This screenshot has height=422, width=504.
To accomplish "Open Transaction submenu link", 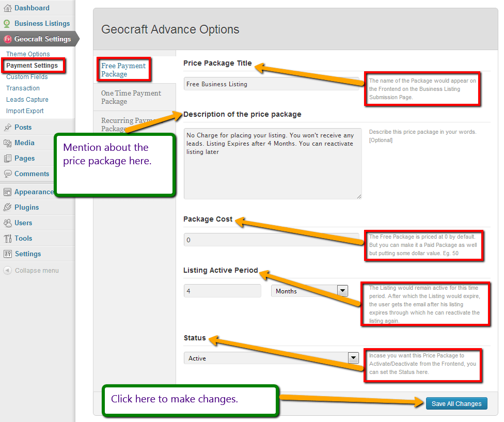I will pyautogui.click(x=23, y=88).
